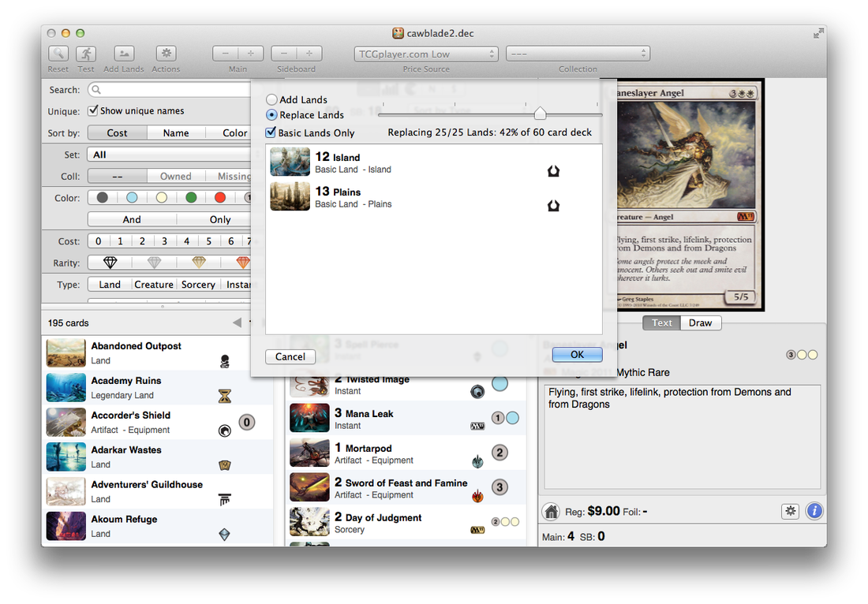Adjust the land replacement slider
Screen dimensions: 868x604
(x=540, y=113)
